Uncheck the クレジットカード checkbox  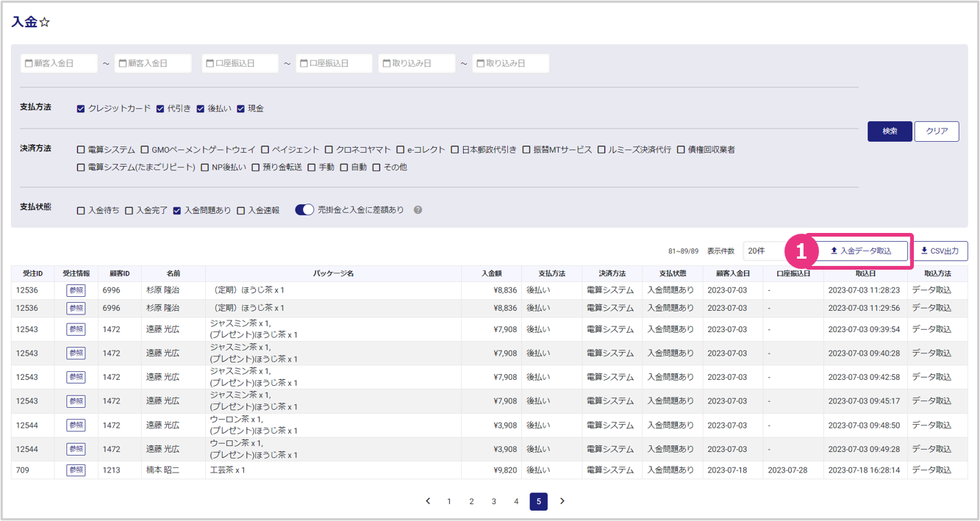(81, 109)
